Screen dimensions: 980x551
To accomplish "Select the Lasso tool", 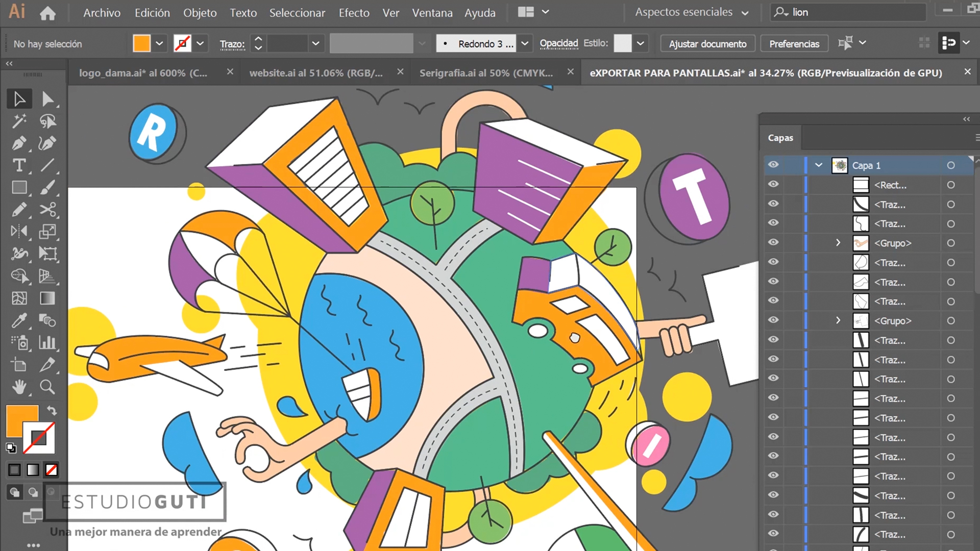I will click(x=47, y=121).
